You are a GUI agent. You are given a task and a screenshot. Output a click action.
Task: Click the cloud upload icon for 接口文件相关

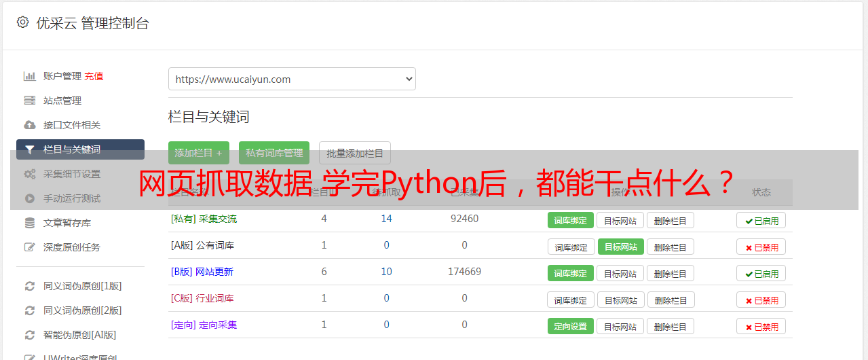pos(29,125)
